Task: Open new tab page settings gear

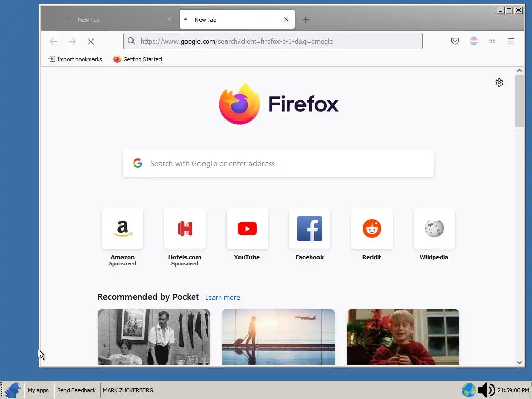Action: [499, 83]
